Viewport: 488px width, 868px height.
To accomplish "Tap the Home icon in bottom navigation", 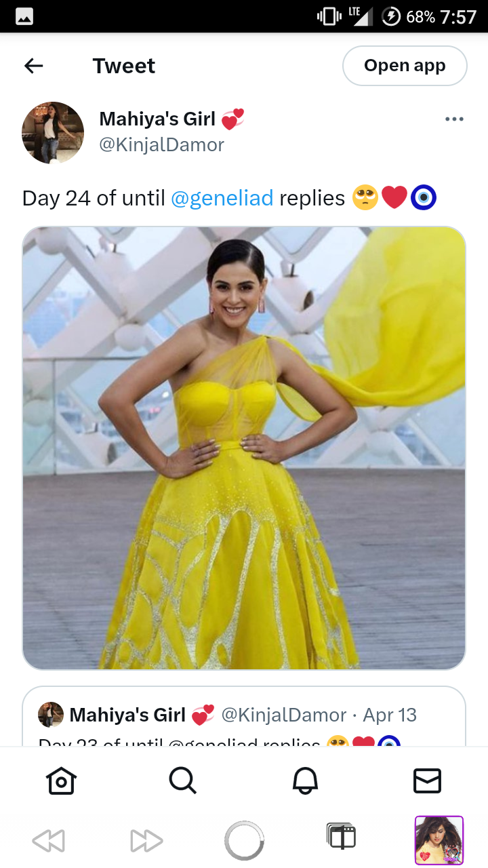I will click(x=61, y=781).
